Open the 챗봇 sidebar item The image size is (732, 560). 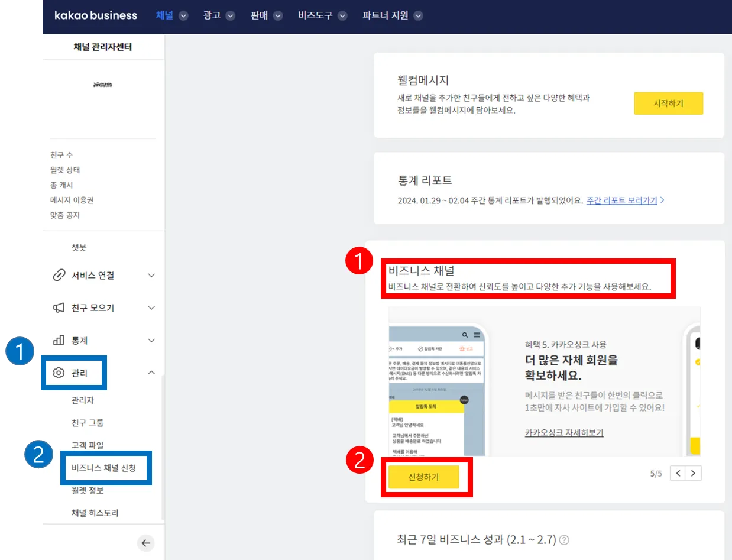tap(79, 248)
